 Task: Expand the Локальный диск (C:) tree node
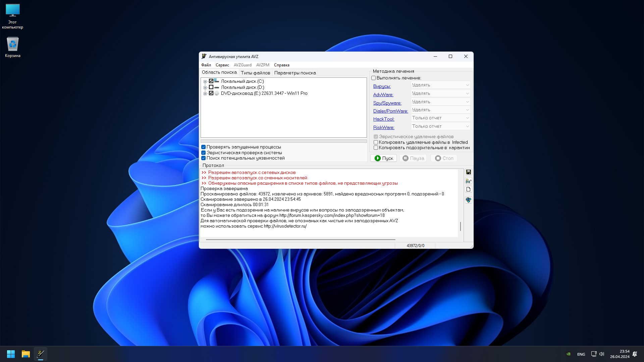[x=205, y=81]
